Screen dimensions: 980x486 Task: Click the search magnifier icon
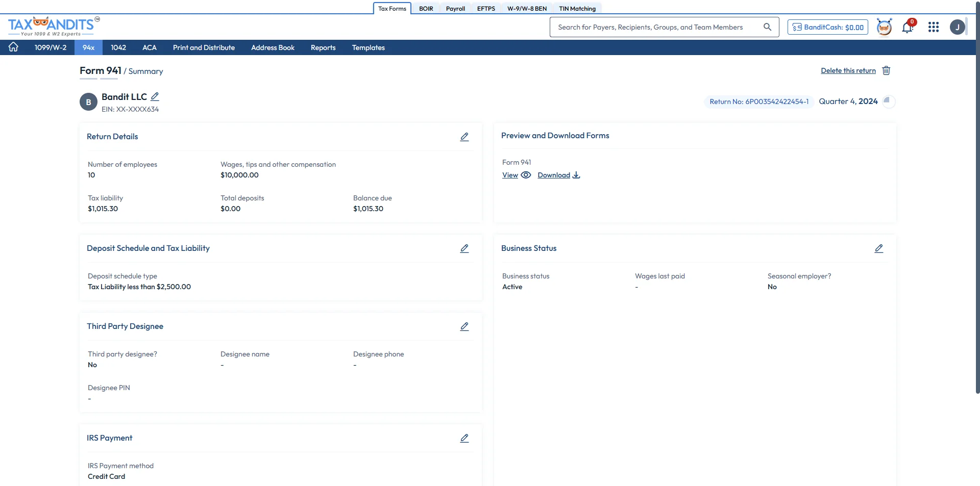[767, 27]
